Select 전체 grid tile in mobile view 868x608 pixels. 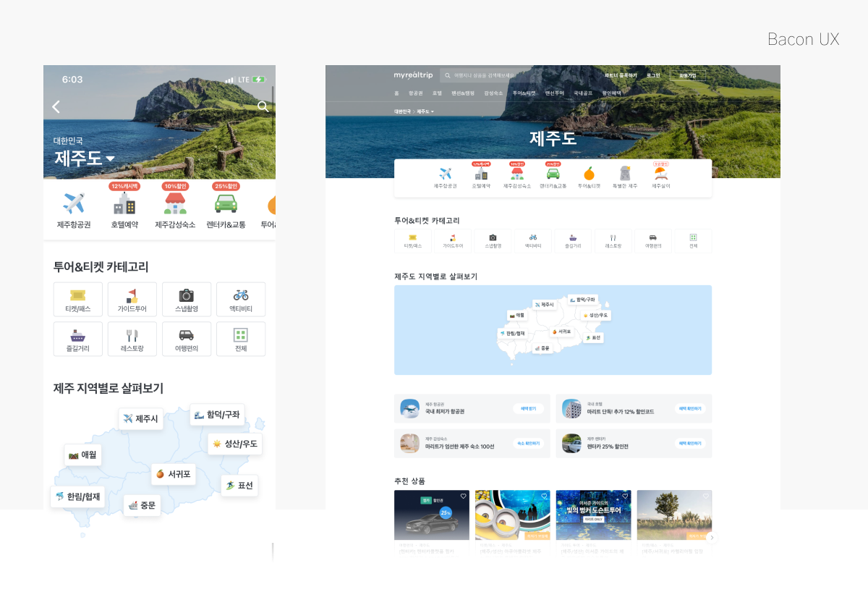tap(241, 339)
